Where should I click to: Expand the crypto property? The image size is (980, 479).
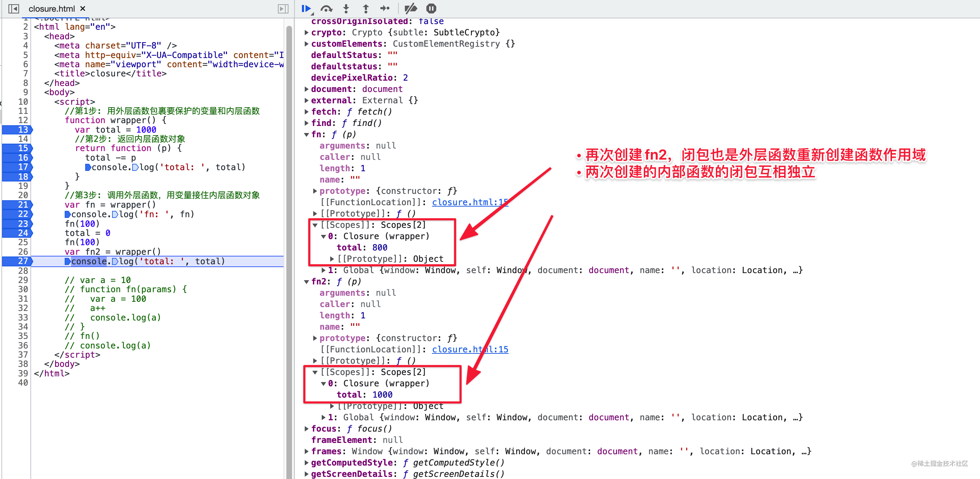[307, 33]
